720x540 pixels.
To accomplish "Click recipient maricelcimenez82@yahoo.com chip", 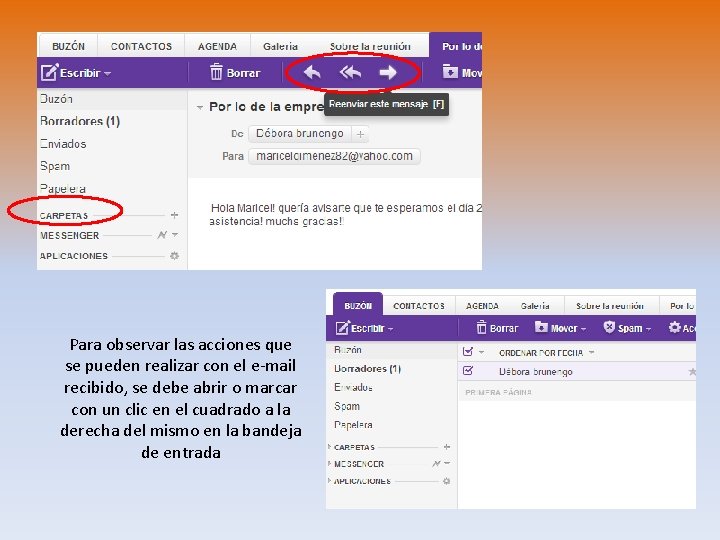I will click(x=334, y=156).
